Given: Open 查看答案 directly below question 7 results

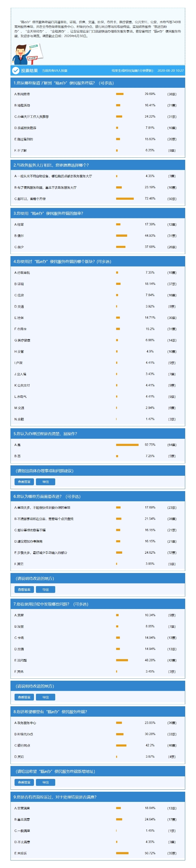Looking at the screenshot, I should [24, 697].
